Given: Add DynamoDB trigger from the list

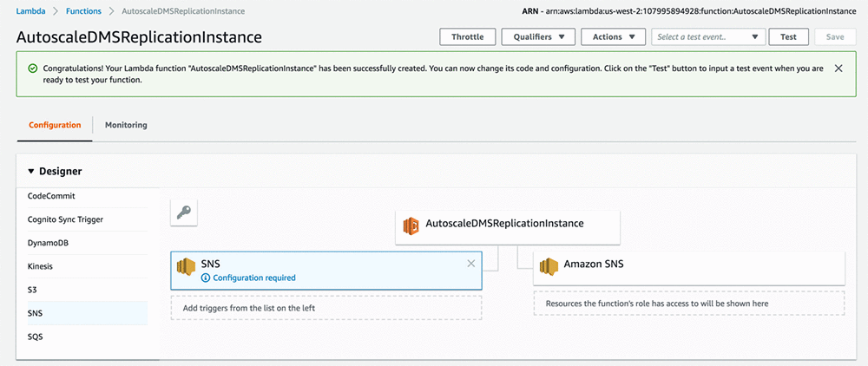Looking at the screenshot, I should coord(48,243).
